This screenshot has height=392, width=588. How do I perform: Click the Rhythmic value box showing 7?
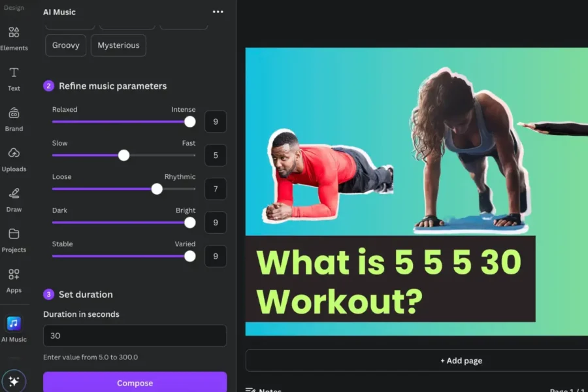[216, 189]
